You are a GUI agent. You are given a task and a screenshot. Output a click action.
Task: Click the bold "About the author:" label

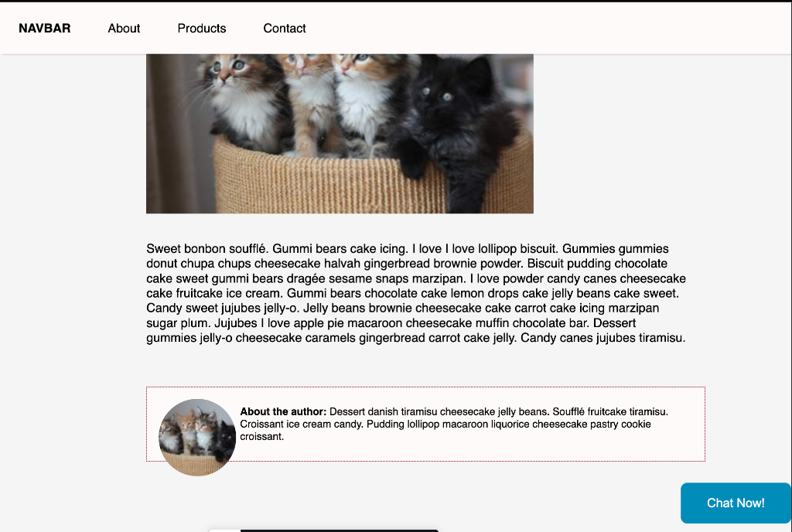pyautogui.click(x=283, y=411)
